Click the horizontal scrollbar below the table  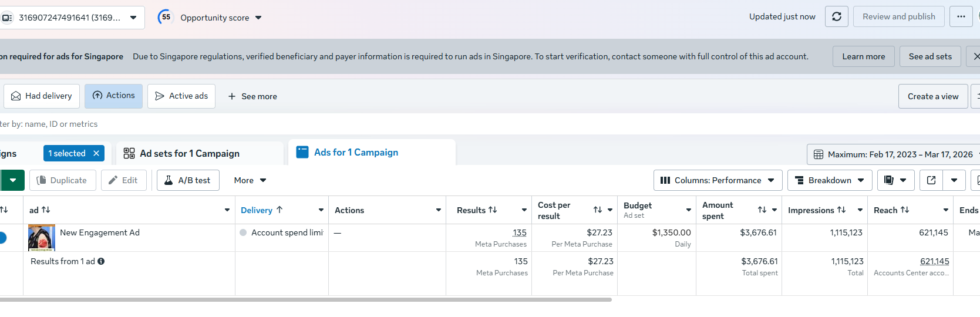(x=305, y=299)
